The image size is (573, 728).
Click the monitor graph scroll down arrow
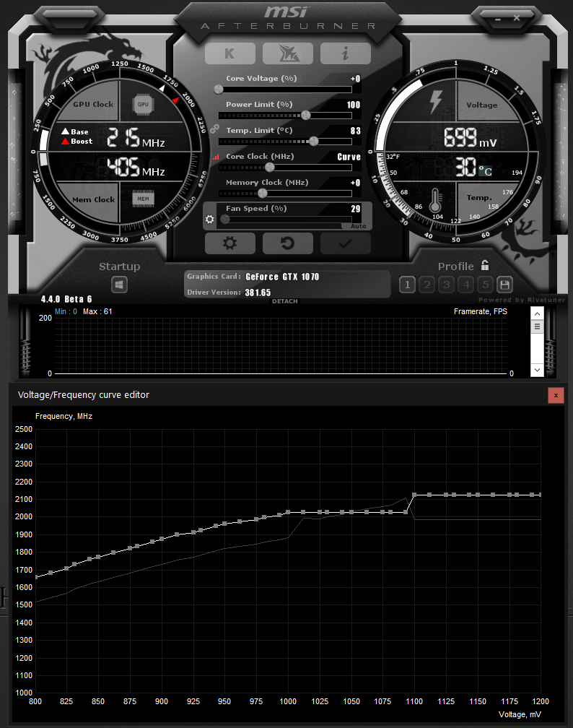pyautogui.click(x=537, y=370)
